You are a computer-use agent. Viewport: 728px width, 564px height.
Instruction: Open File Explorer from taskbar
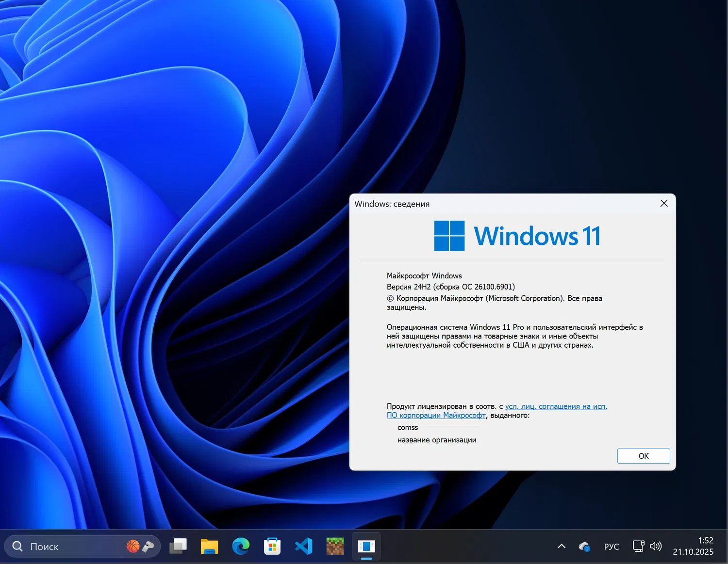pos(209,546)
